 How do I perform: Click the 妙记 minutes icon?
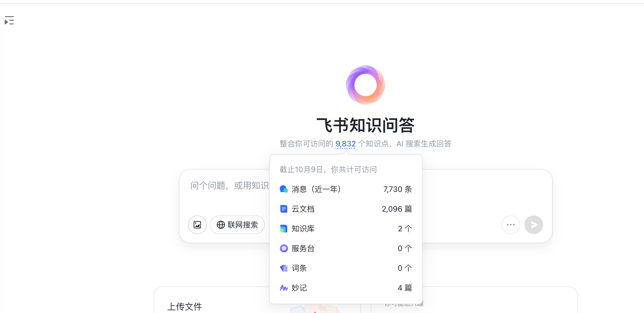click(x=284, y=288)
